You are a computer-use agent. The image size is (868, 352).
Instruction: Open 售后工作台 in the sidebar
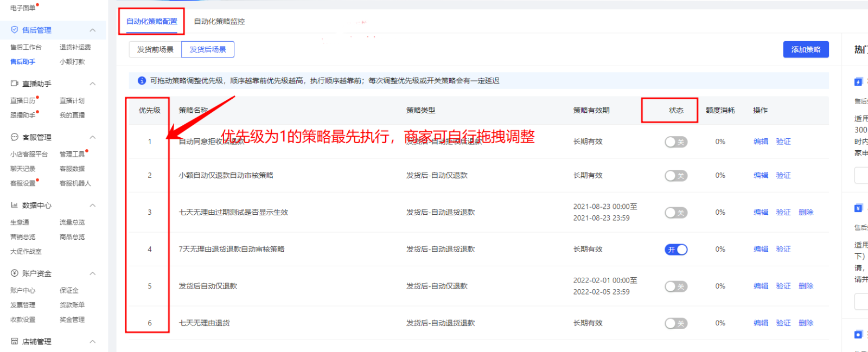click(x=25, y=47)
